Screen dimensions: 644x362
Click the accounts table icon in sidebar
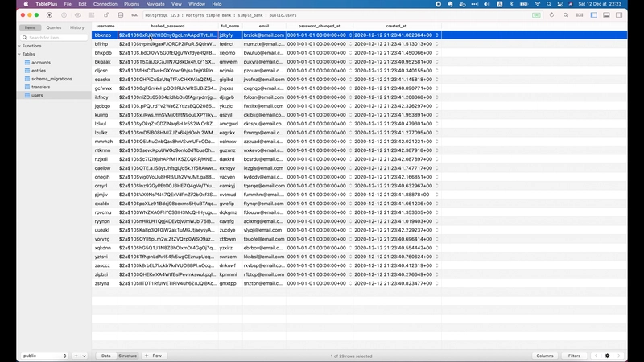[27, 62]
